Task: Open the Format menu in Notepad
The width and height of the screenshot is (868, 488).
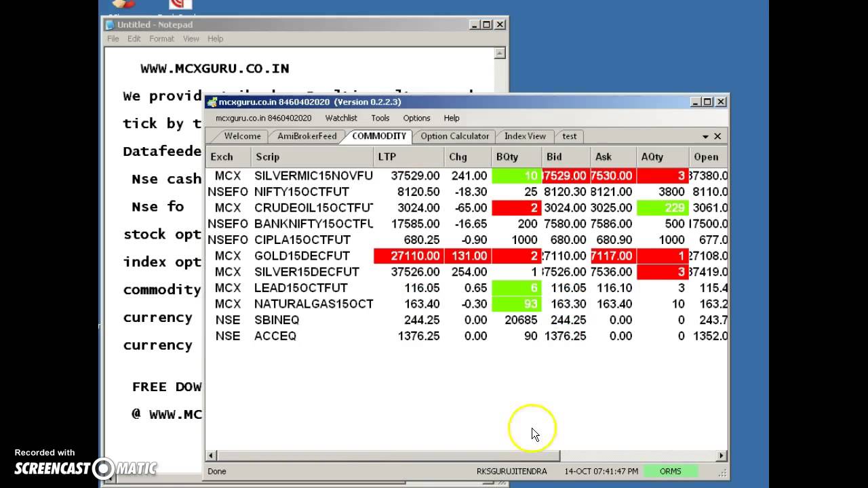Action: (x=161, y=39)
